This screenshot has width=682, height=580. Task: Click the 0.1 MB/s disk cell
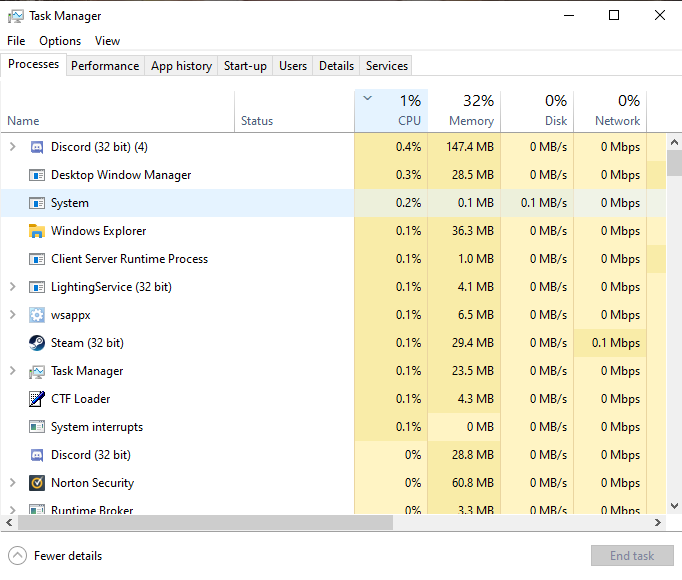(537, 203)
